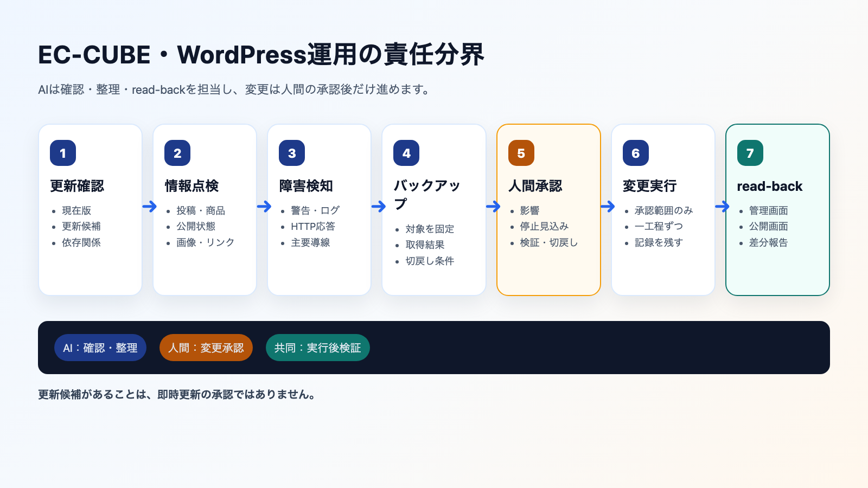Viewport: 868px width, 488px height.
Task: Select the 更新確認 card heading
Action: 77,186
